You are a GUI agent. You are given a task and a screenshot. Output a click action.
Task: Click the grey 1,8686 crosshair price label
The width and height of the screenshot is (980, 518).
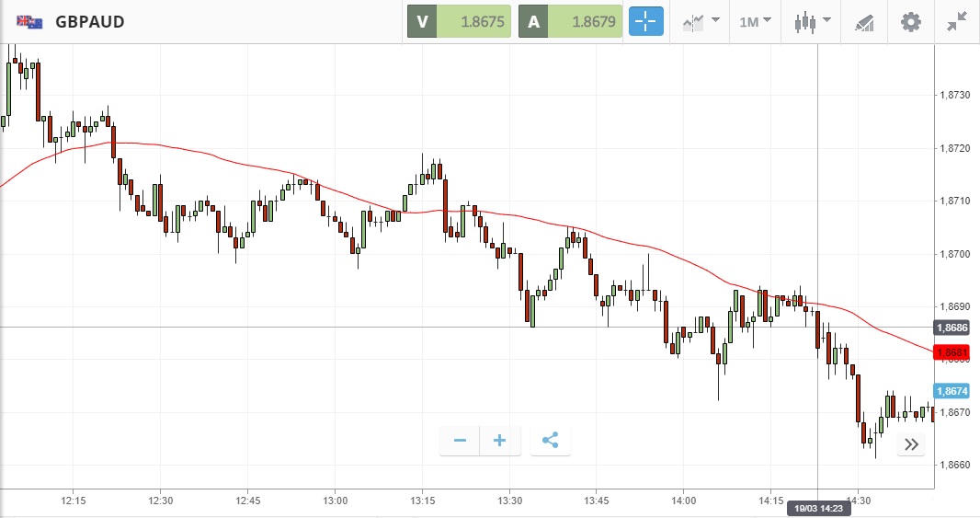[x=951, y=328]
